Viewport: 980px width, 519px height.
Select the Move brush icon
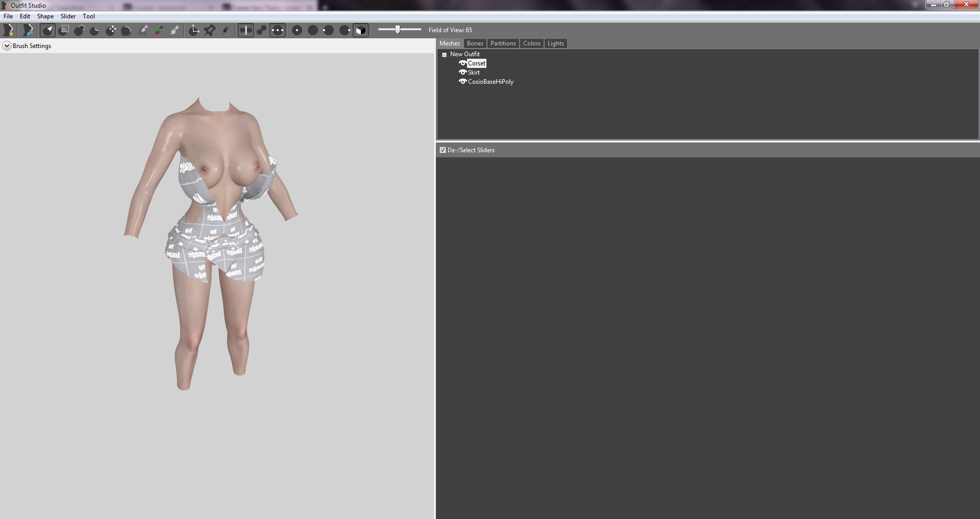pyautogui.click(x=111, y=30)
